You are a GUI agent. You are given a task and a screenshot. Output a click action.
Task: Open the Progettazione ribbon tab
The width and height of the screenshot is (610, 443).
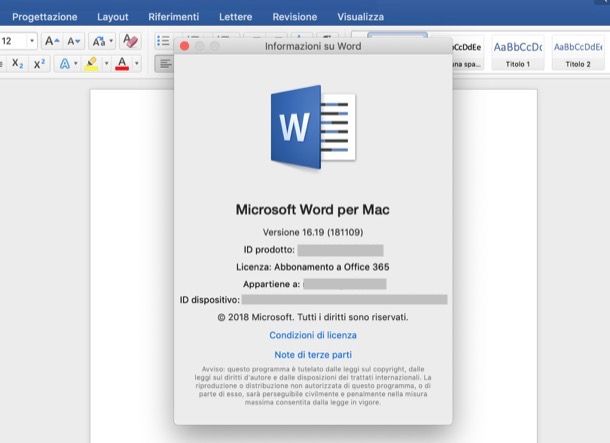pyautogui.click(x=45, y=17)
